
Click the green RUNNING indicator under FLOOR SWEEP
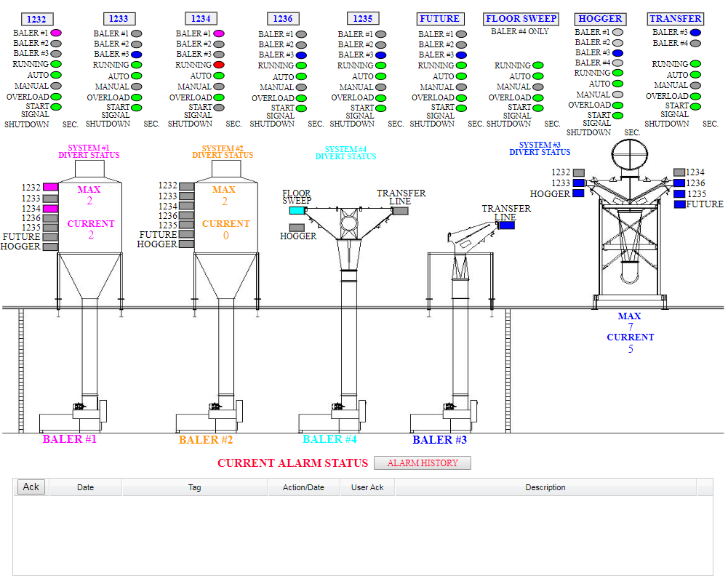pyautogui.click(x=537, y=65)
